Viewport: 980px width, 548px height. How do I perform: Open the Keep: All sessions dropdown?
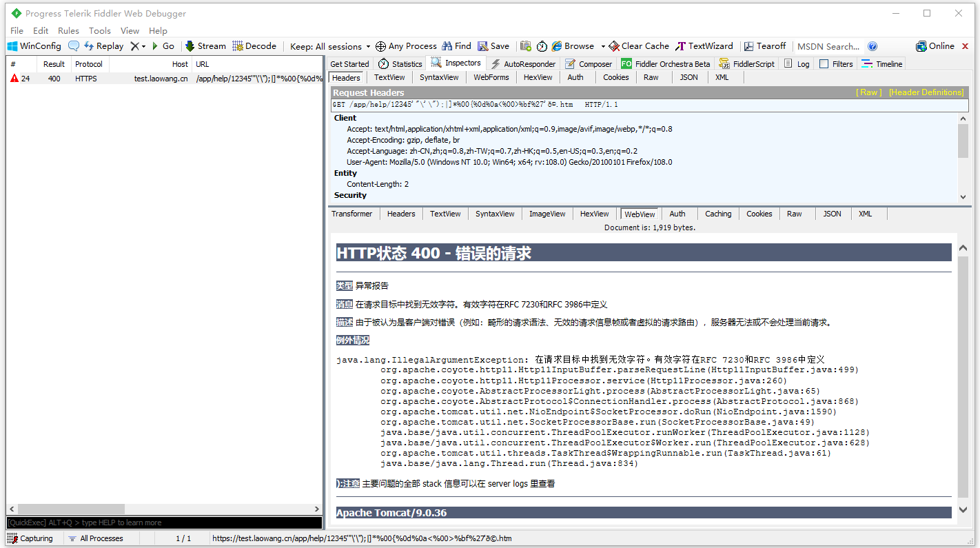coord(330,46)
